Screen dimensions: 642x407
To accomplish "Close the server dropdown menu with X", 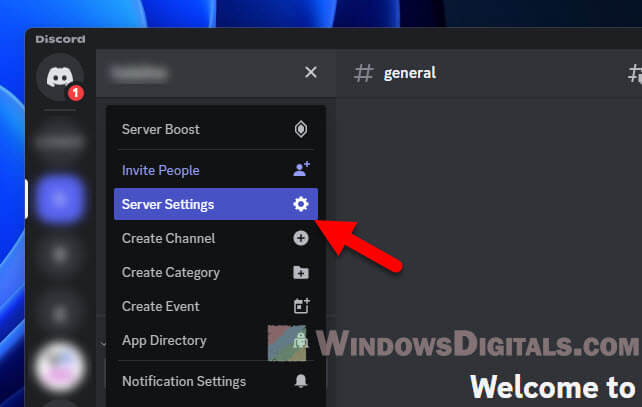I will point(311,72).
